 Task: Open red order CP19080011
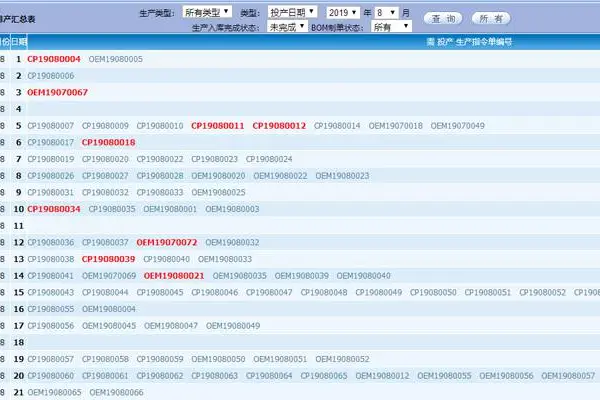(218, 126)
